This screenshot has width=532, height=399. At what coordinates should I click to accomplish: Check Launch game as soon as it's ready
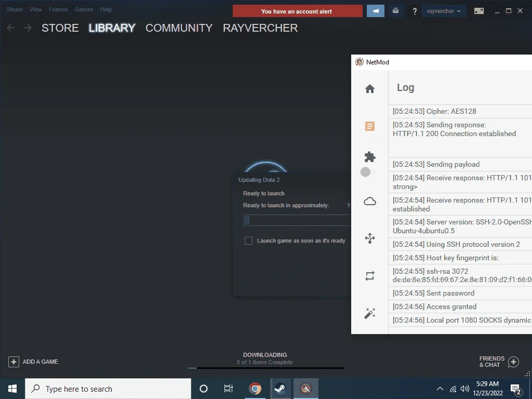248,241
